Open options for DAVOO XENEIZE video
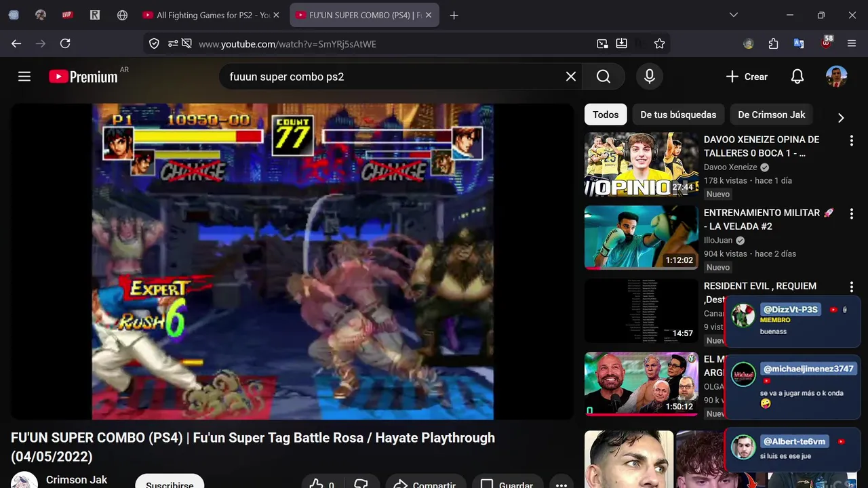This screenshot has height=488, width=868. (852, 140)
